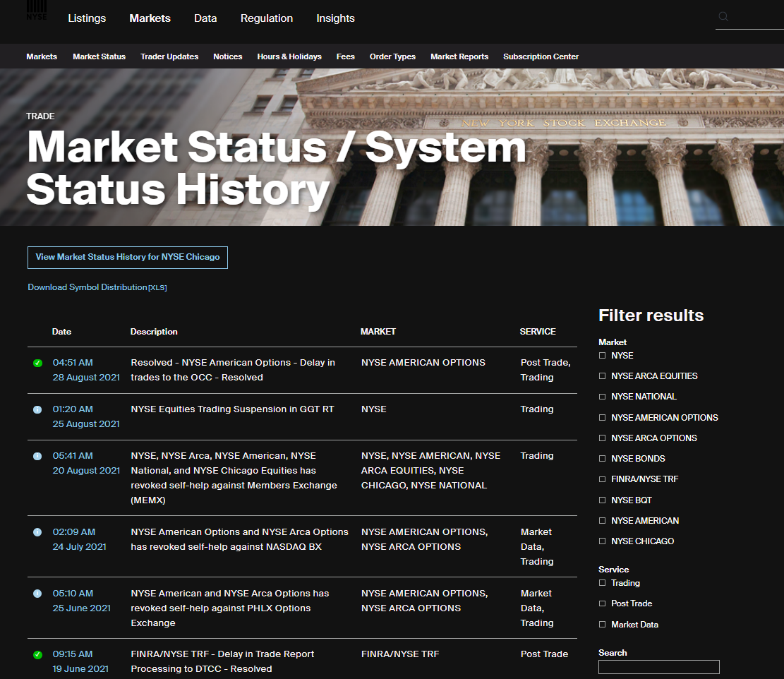Enable NYSE BONDS filter

[602, 459]
